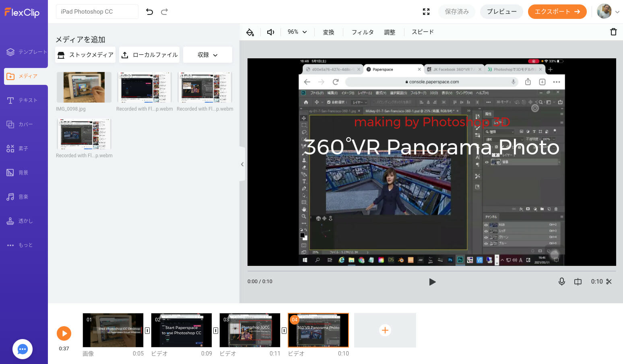Select the 00:30 recorded webm thumbnail

(144, 87)
